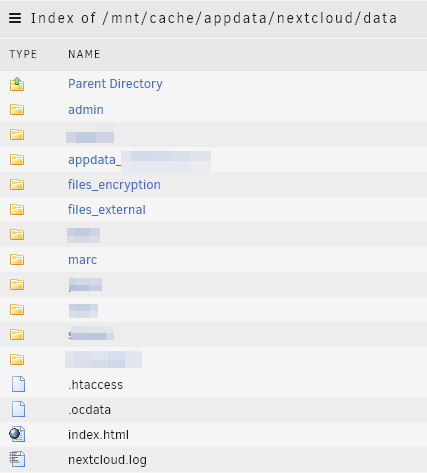The height and width of the screenshot is (473, 427).
Task: Click the globe icon beside index.html
Action: click(17, 434)
